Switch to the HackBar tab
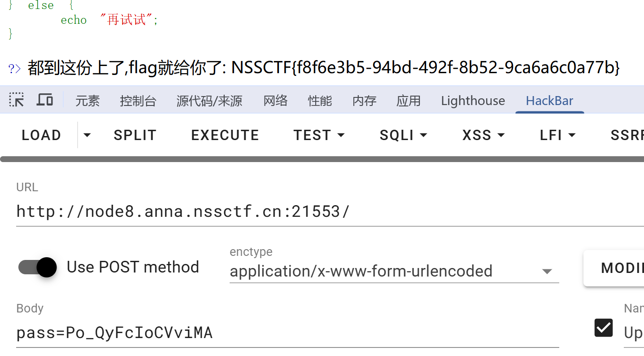Viewport: 644px width, 356px height. click(549, 101)
